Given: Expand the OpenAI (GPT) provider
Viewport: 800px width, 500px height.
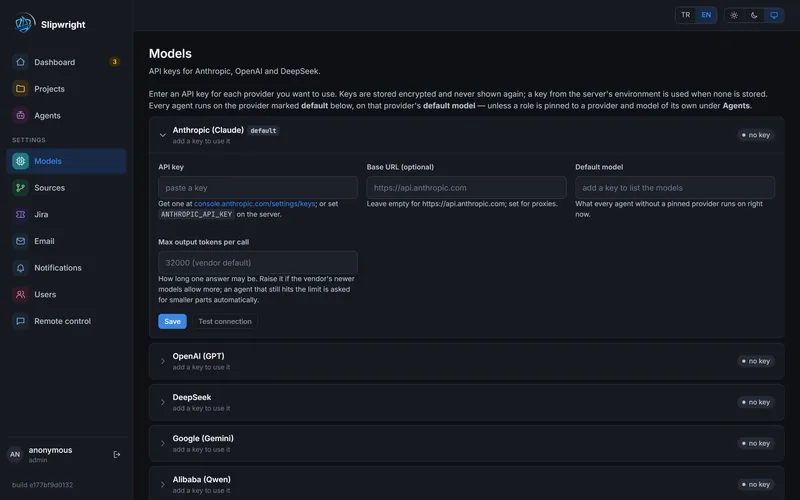Looking at the screenshot, I should (x=163, y=361).
